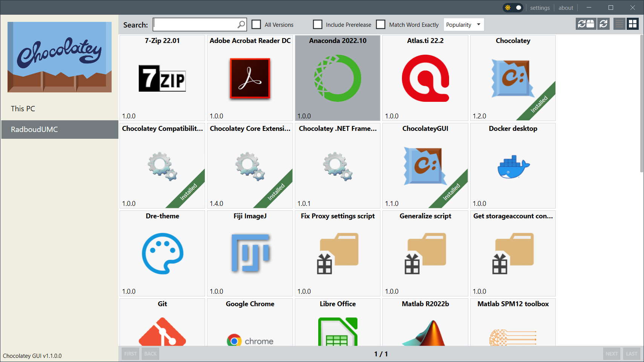
Task: Click the Git package logo
Action: click(162, 332)
